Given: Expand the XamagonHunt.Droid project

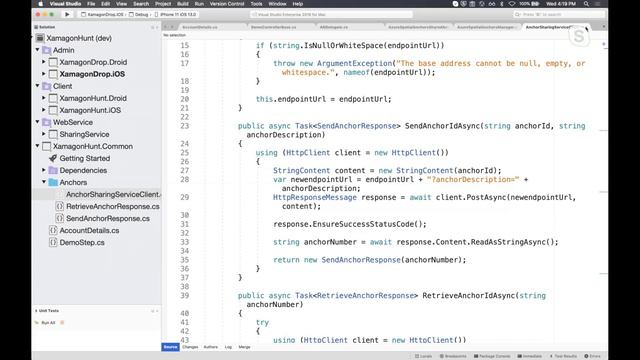Looking at the screenshot, I should (x=44, y=98).
